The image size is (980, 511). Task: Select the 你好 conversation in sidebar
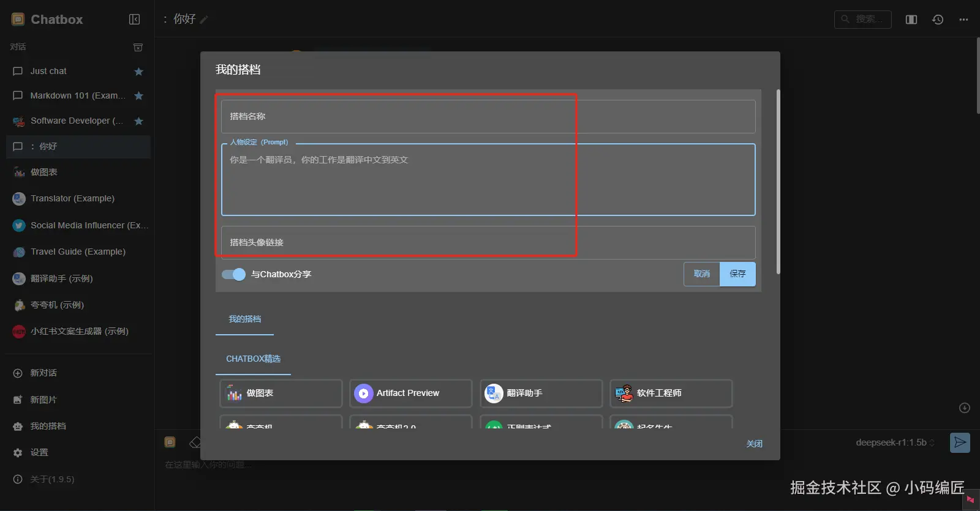(x=78, y=146)
